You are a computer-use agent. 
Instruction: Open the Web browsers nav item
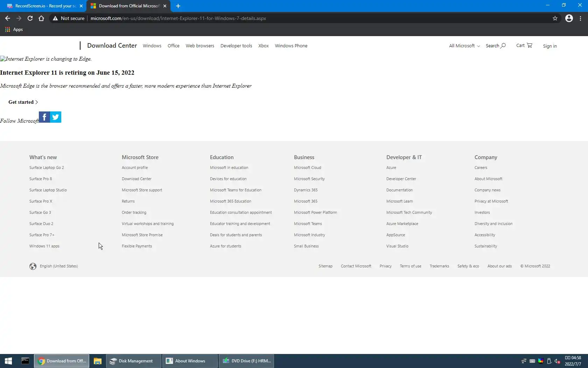click(200, 46)
